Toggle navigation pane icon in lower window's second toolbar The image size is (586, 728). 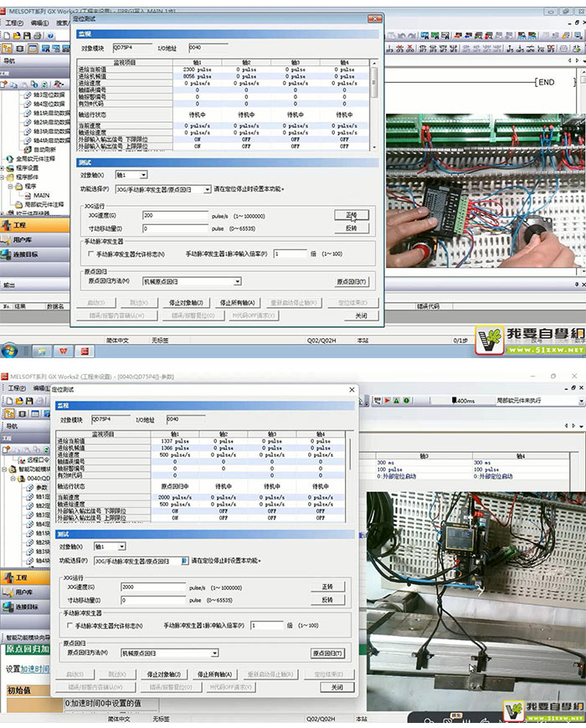[x=9, y=413]
